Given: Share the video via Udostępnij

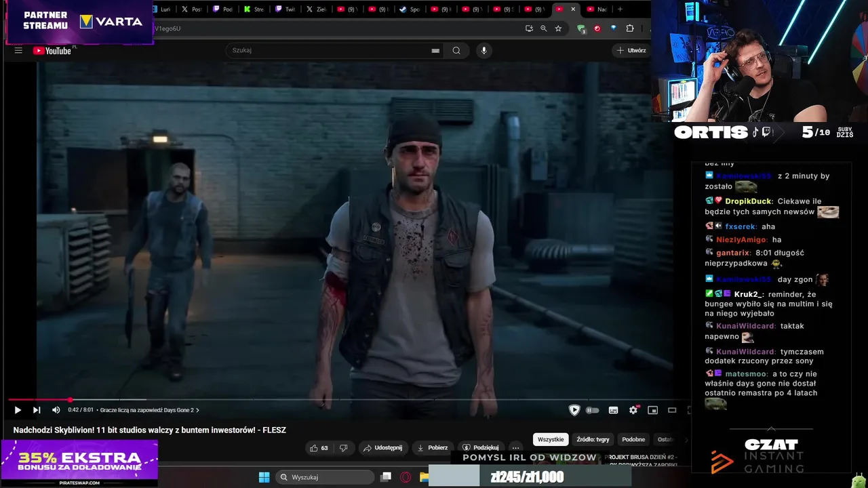Looking at the screenshot, I should click(382, 448).
